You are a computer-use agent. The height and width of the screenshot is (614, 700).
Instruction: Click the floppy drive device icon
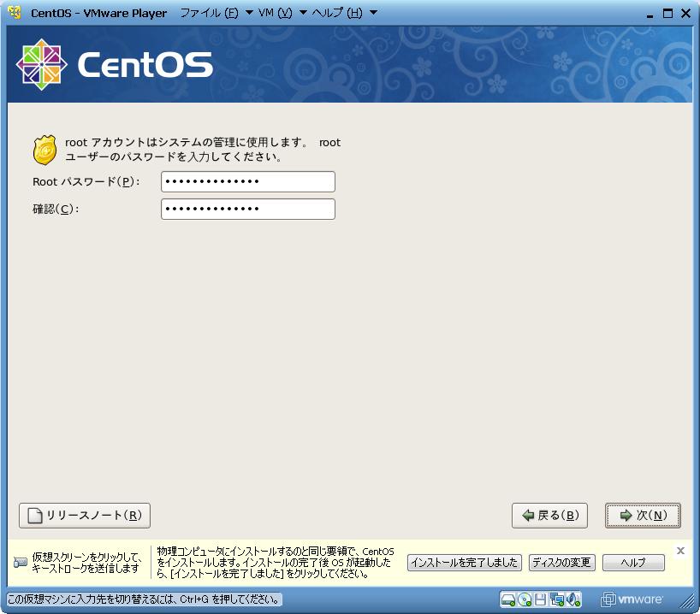(541, 599)
